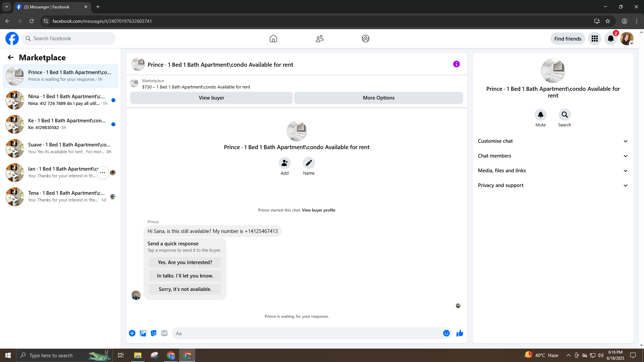Image resolution: width=644 pixels, height=362 pixels.
Task: Go back from Marketplace with arrow
Action: point(11,58)
